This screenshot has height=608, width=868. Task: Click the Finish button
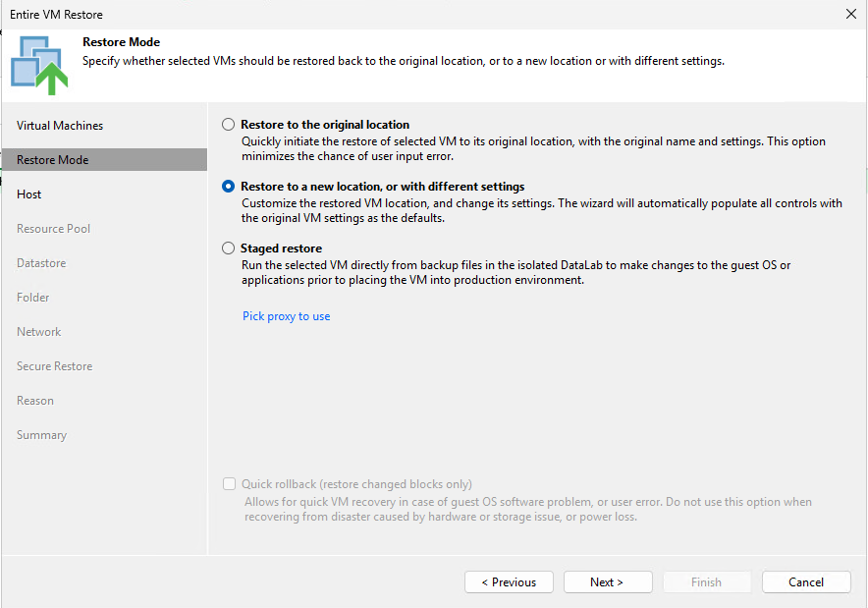coord(707,581)
